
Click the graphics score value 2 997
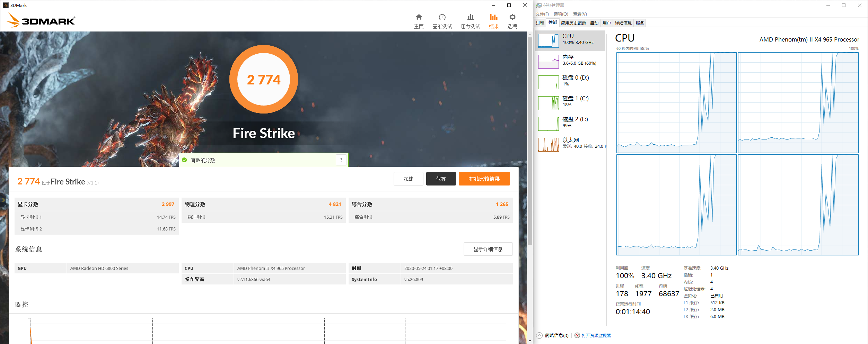(168, 204)
